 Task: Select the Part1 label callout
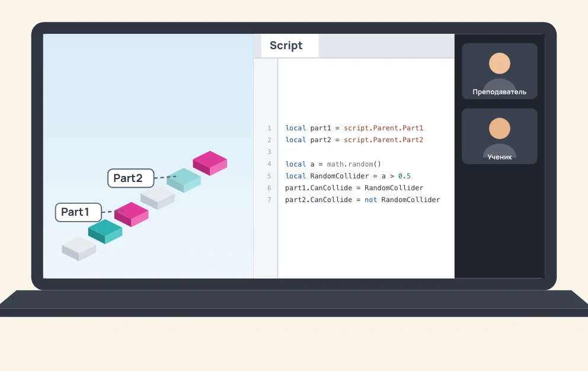coord(78,212)
